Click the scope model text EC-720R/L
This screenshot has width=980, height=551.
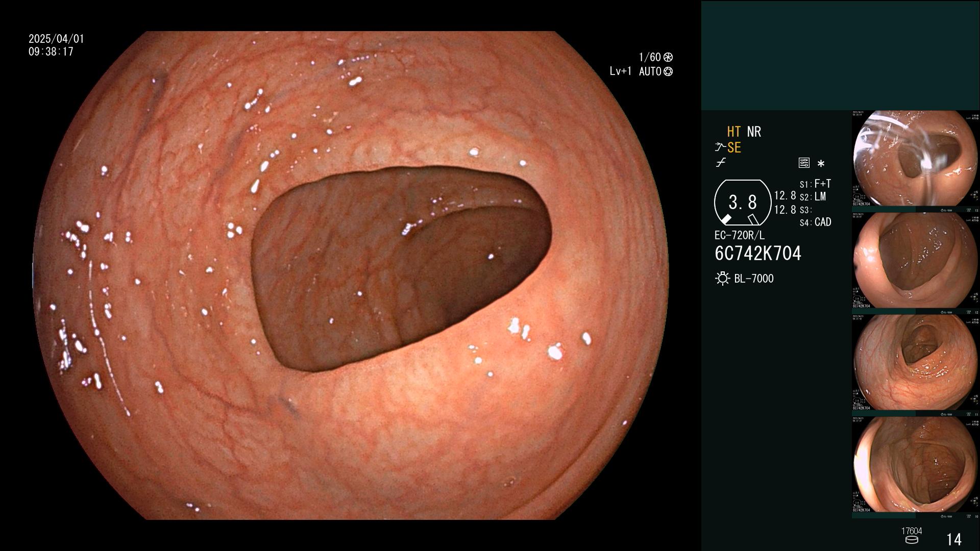(x=740, y=236)
